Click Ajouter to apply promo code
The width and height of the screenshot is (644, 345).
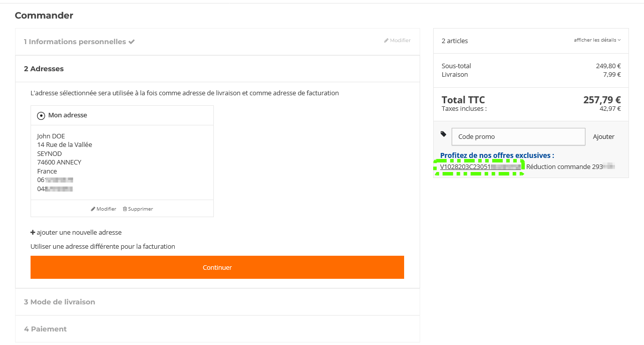[x=603, y=136]
